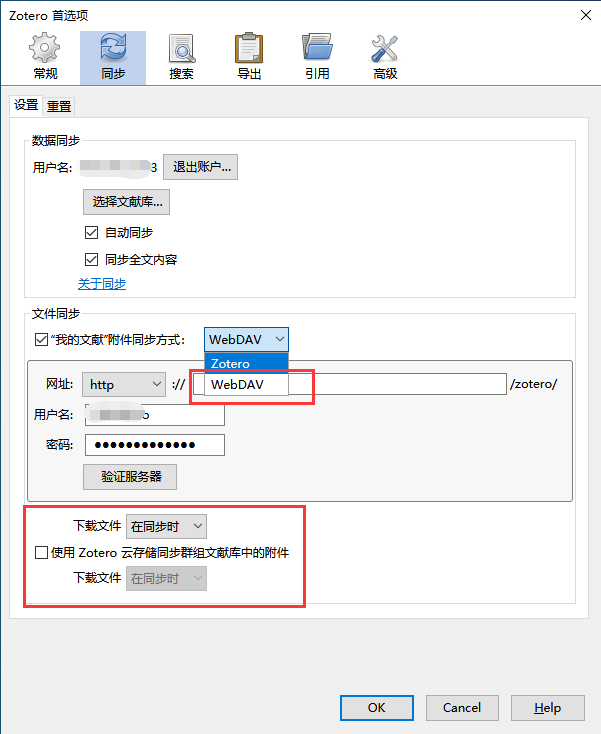Select the 同步 sync preferences pane
This screenshot has height=734, width=601.
[x=113, y=58]
